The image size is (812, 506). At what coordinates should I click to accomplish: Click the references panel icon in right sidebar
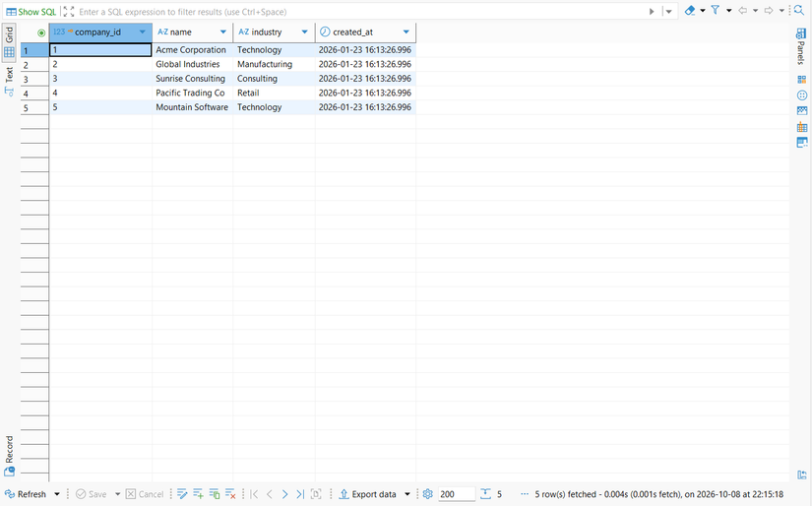click(801, 143)
